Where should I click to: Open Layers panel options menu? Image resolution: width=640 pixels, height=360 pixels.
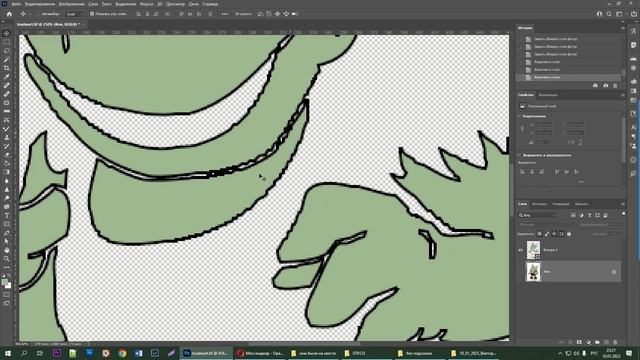623,204
